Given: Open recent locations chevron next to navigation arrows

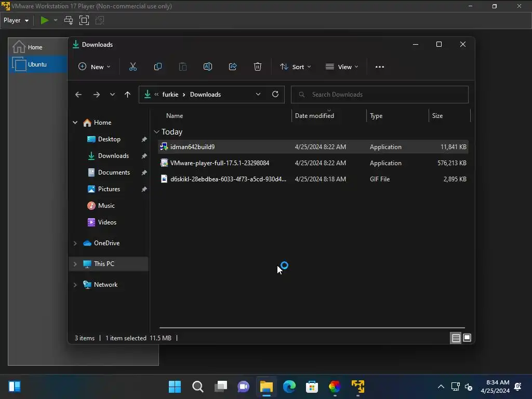Looking at the screenshot, I should (x=112, y=95).
